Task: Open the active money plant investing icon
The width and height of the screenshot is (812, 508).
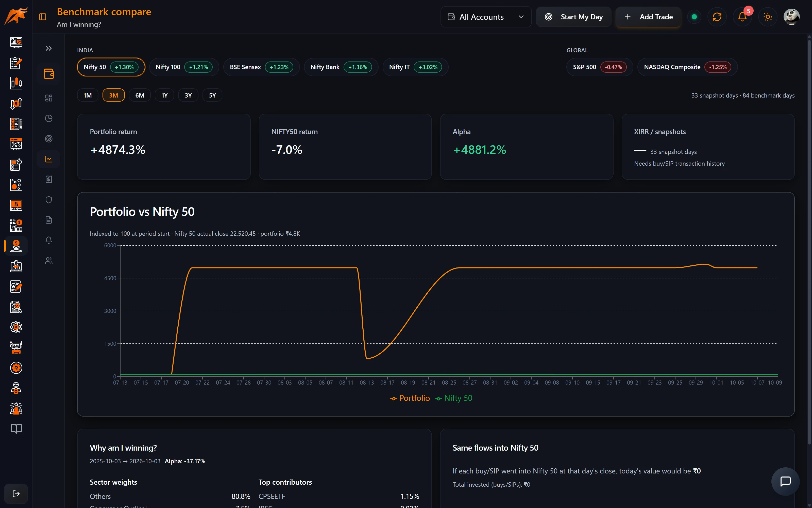Action: point(16,246)
